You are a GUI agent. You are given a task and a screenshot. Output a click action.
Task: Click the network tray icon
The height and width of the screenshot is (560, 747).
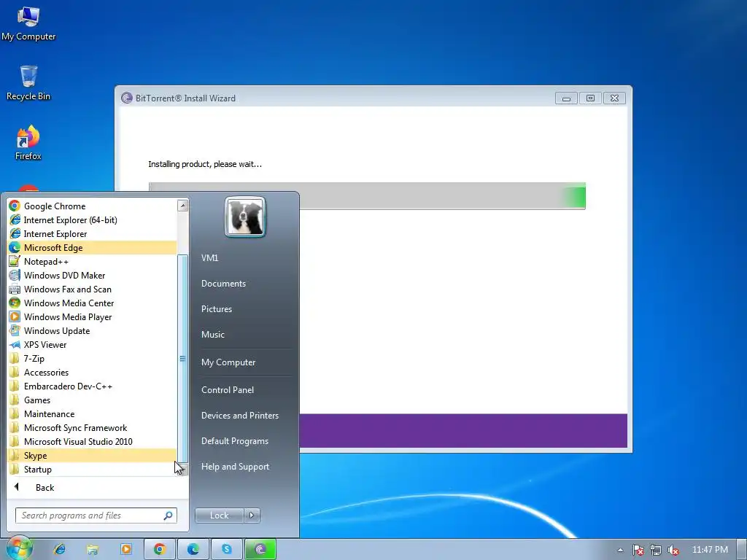(656, 550)
